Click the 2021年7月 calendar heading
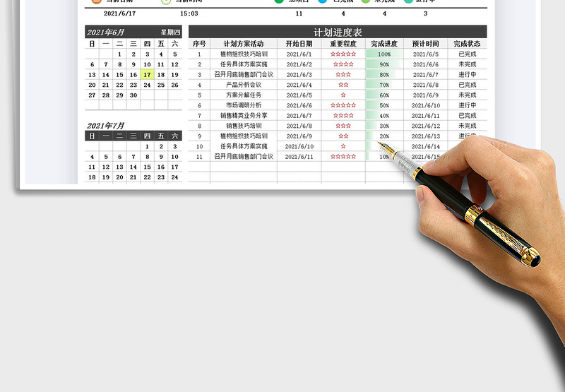Screen dimensions: 565x392 (x=105, y=126)
